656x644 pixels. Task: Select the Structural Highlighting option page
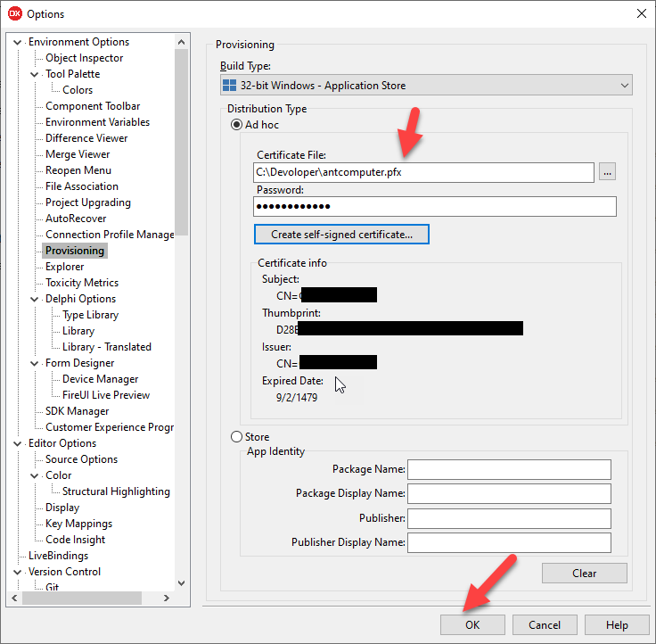coord(116,491)
